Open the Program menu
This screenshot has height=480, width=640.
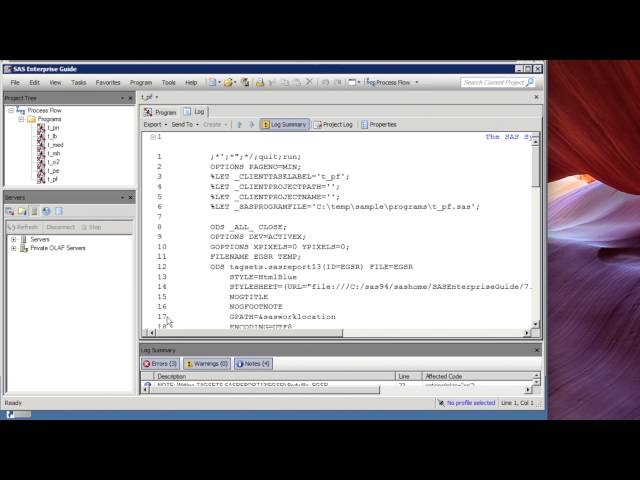(x=141, y=82)
